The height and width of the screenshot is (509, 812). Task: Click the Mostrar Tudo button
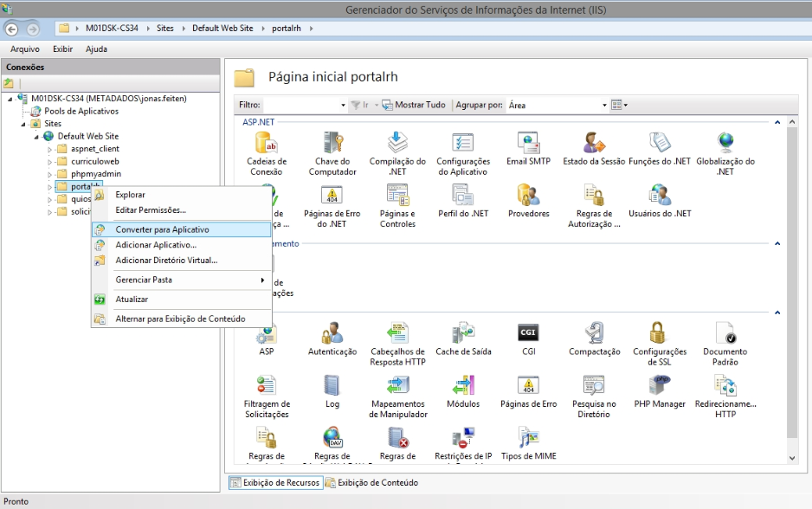tap(414, 105)
